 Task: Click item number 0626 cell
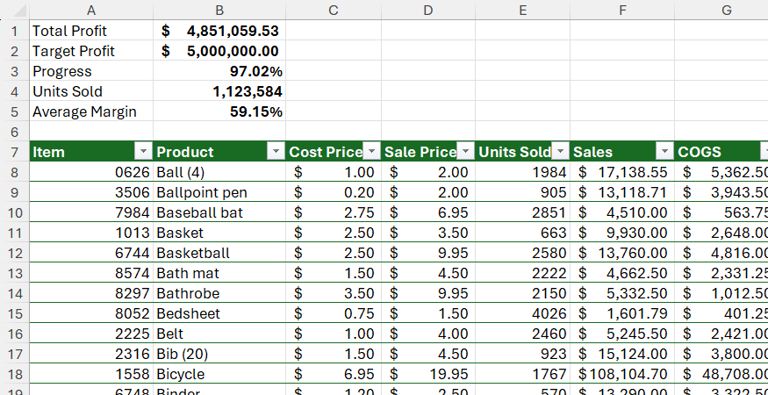click(91, 172)
